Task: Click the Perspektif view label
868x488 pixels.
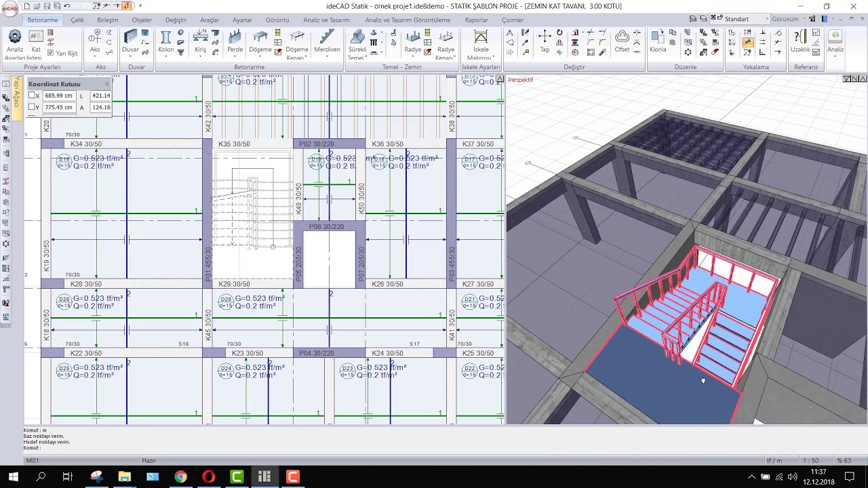Action: [521, 80]
